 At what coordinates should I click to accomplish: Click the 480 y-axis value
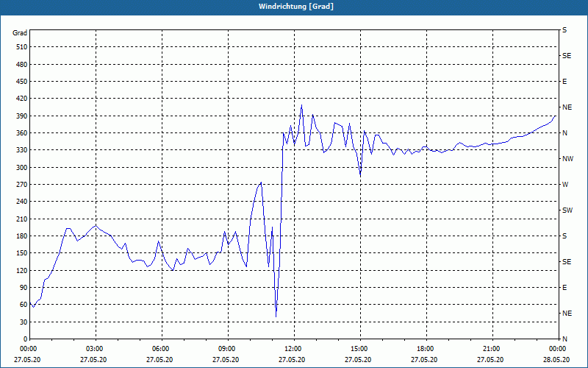tap(21, 65)
